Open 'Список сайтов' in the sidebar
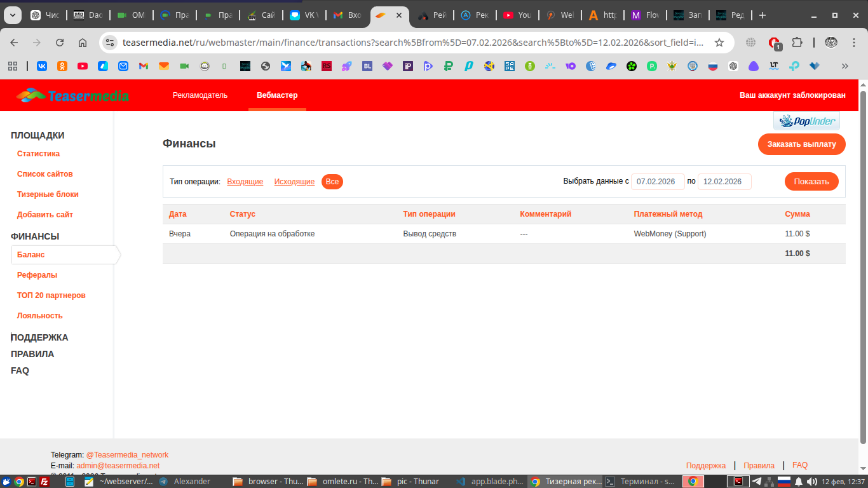The height and width of the screenshot is (488, 868). point(44,174)
